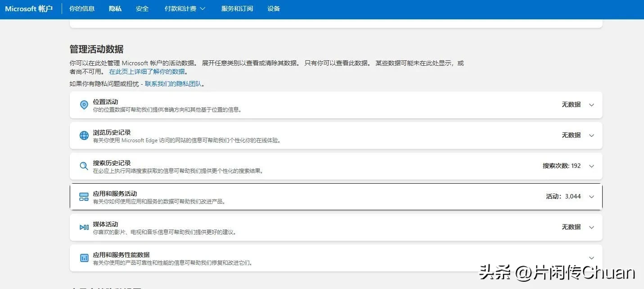The image size is (644, 289).
Task: Click the globe icon for 浏览历史记录
Action: coord(84,135)
